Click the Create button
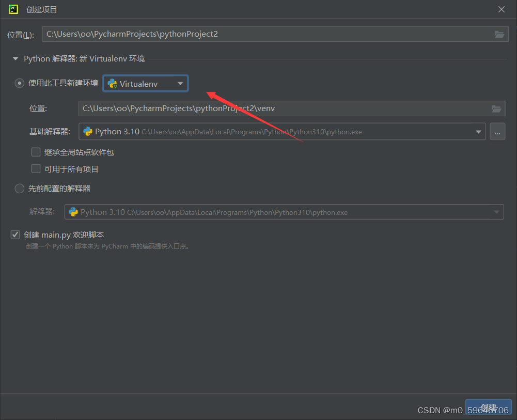This screenshot has width=517, height=420. [488, 408]
